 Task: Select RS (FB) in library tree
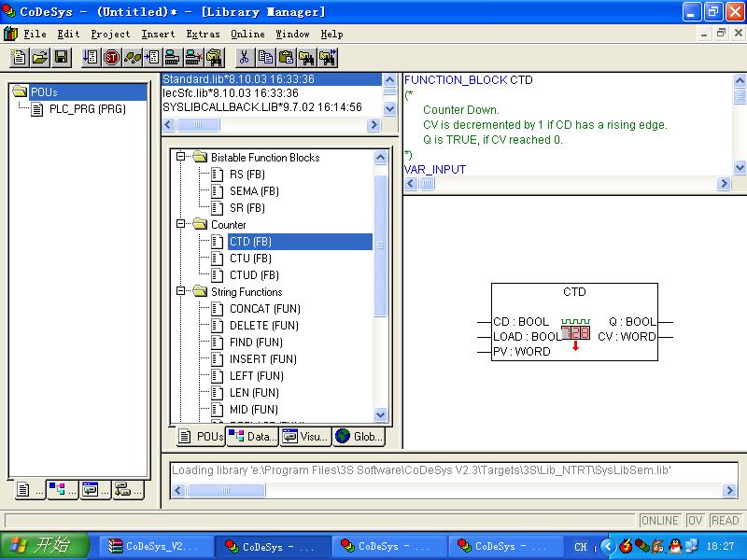pyautogui.click(x=247, y=175)
